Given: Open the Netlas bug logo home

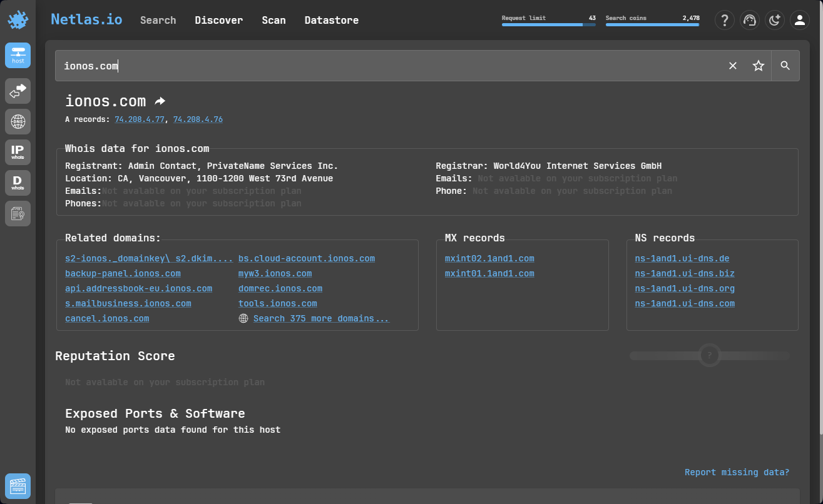Looking at the screenshot, I should pos(18,20).
